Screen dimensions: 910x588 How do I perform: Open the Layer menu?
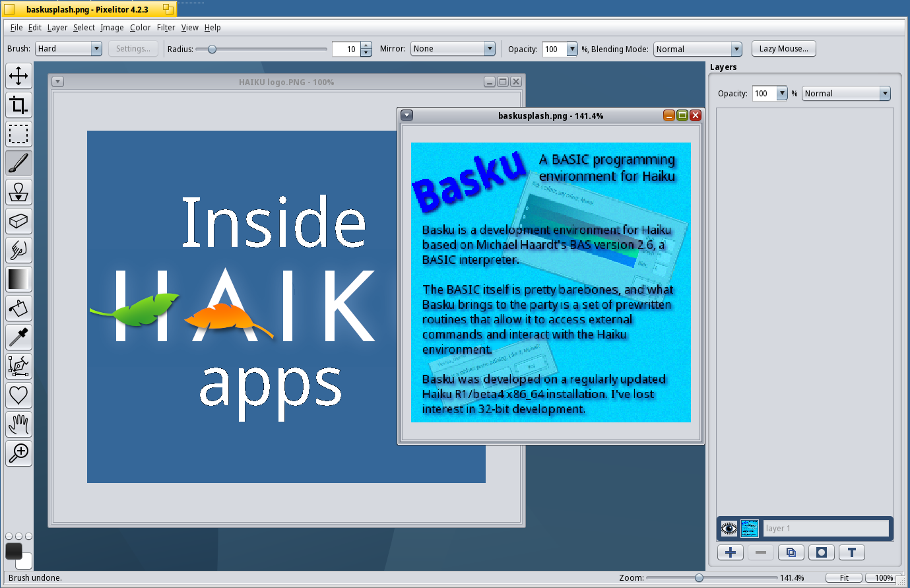(x=57, y=28)
